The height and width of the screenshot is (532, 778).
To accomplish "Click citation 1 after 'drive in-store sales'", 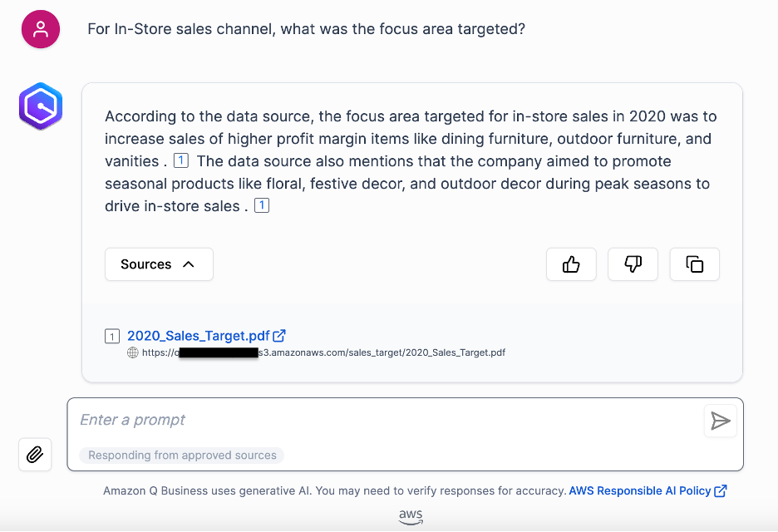I will click(262, 205).
